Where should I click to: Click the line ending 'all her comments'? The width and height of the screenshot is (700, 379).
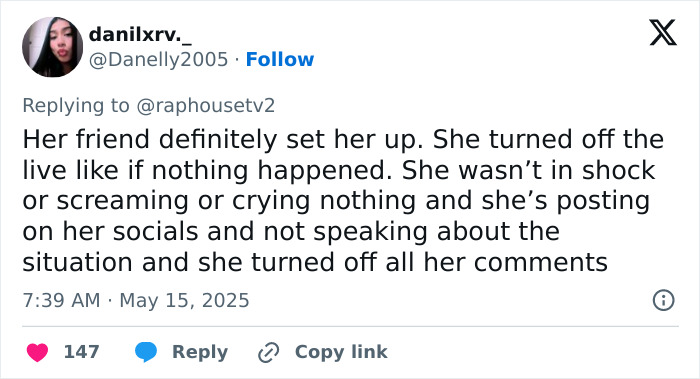tap(315, 262)
